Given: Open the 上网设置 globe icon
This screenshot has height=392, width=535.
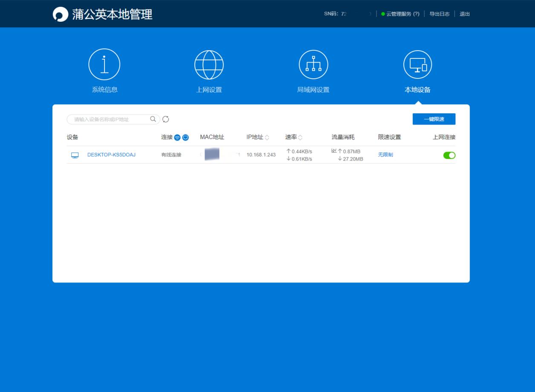Looking at the screenshot, I should 209,64.
